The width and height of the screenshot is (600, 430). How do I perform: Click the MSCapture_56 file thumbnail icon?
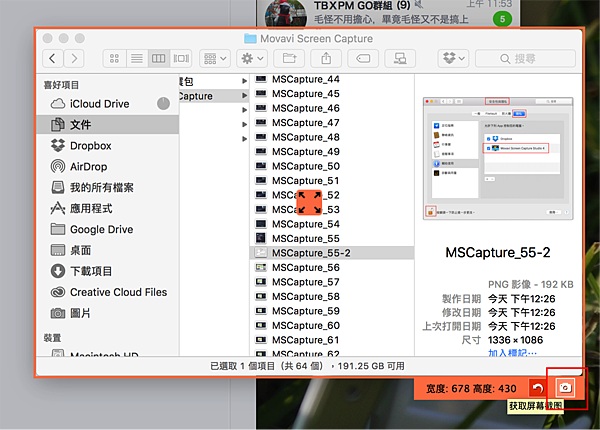(x=261, y=267)
